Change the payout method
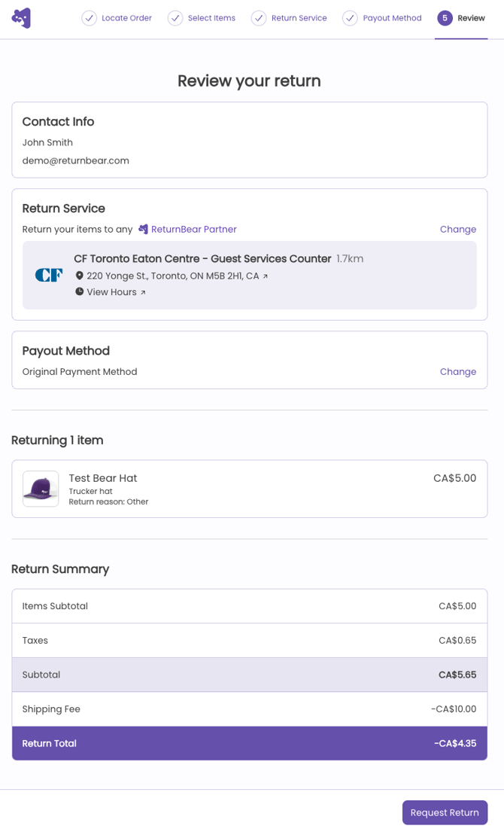The image size is (504, 832). point(457,372)
